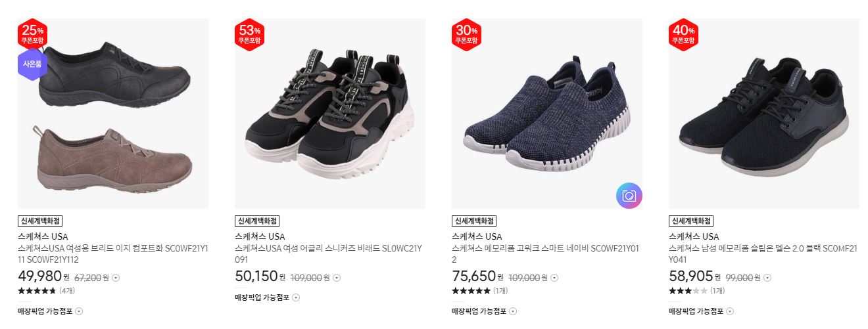Viewport: 868px width, 329px height.
Task: Expand price details arrow next to 99,000원
Action: (x=767, y=278)
